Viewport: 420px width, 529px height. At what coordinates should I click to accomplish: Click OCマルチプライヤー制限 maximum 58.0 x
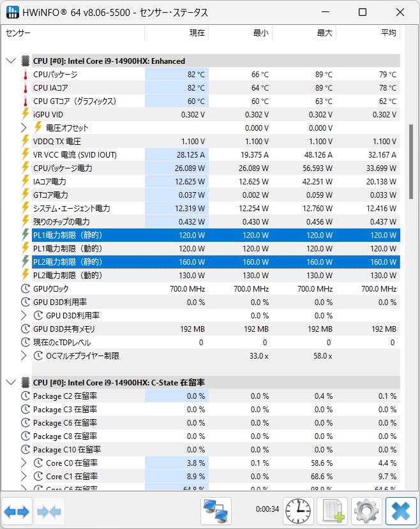323,356
